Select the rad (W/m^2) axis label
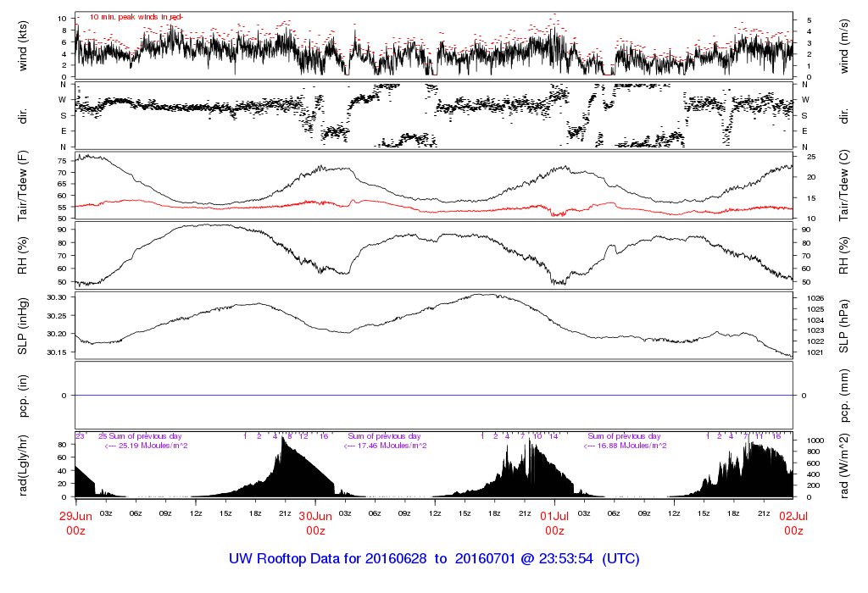 pyautogui.click(x=845, y=464)
